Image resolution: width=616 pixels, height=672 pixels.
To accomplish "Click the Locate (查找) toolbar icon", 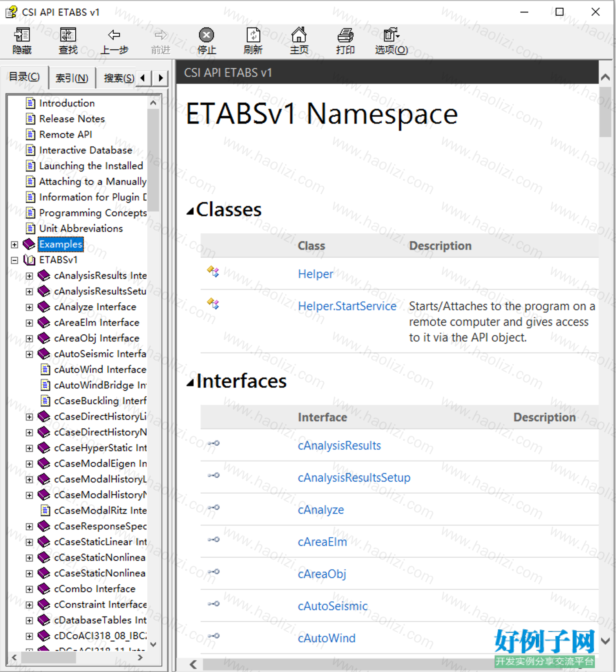I will [68, 35].
